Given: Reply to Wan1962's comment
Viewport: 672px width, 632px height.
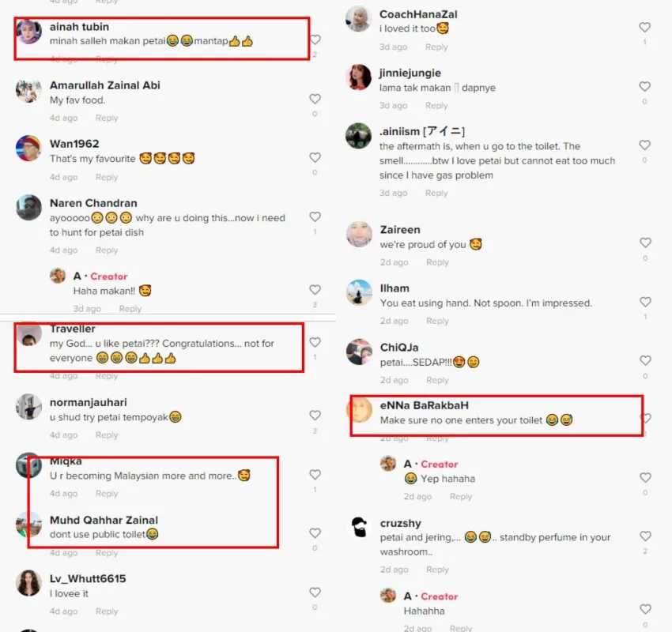Looking at the screenshot, I should point(107,177).
